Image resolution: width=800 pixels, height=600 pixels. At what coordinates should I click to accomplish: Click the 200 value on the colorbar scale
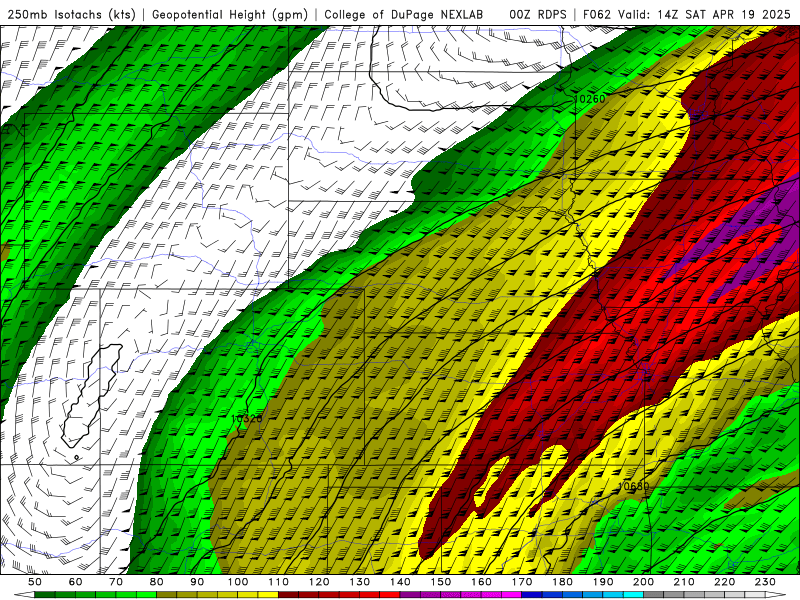tap(643, 582)
